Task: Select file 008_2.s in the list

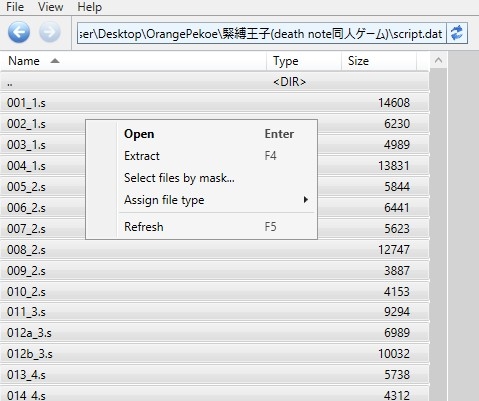Action: (x=215, y=250)
